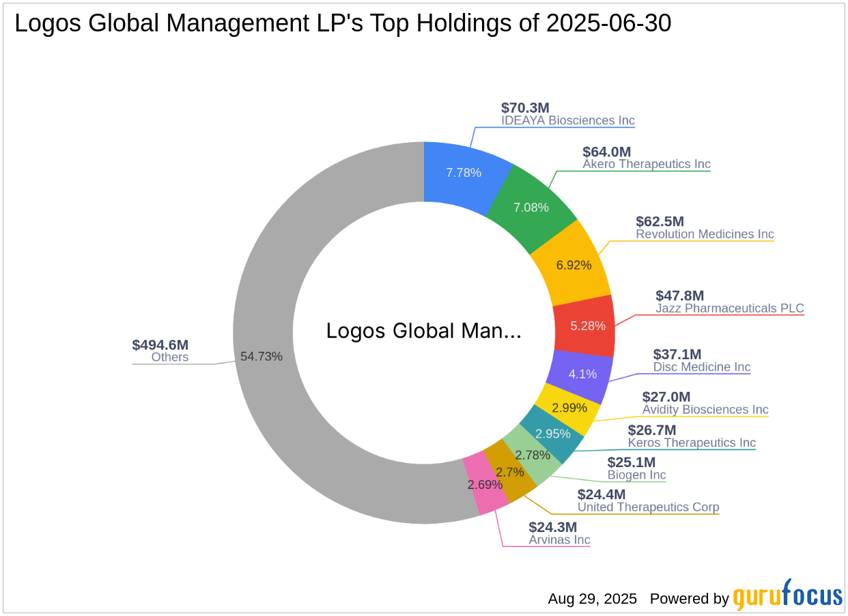
Task: Expand the truncated Logos Global Man... title
Action: [x=423, y=331]
